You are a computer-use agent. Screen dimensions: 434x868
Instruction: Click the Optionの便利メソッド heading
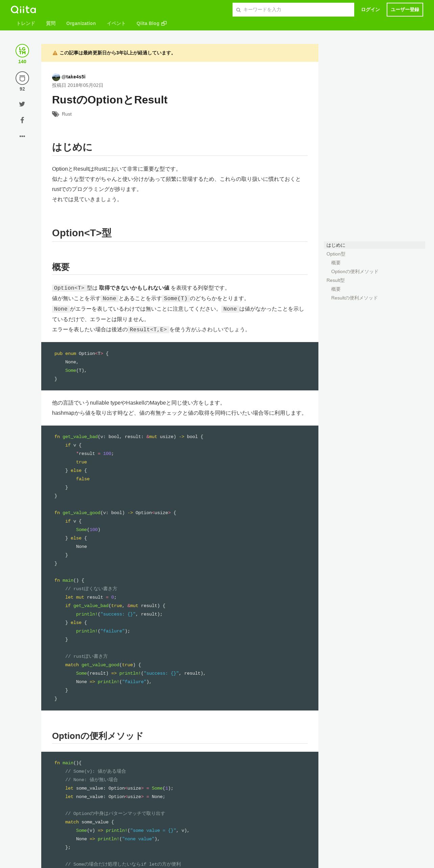click(x=98, y=736)
